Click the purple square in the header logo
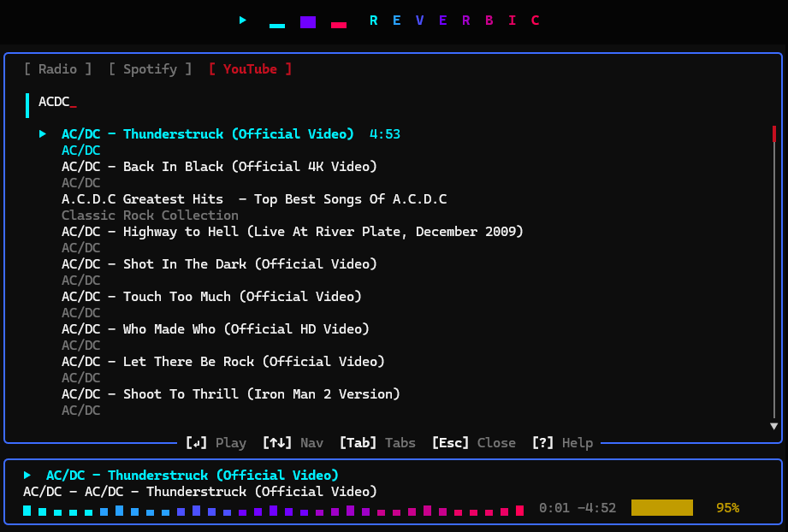The image size is (788, 532). click(307, 22)
